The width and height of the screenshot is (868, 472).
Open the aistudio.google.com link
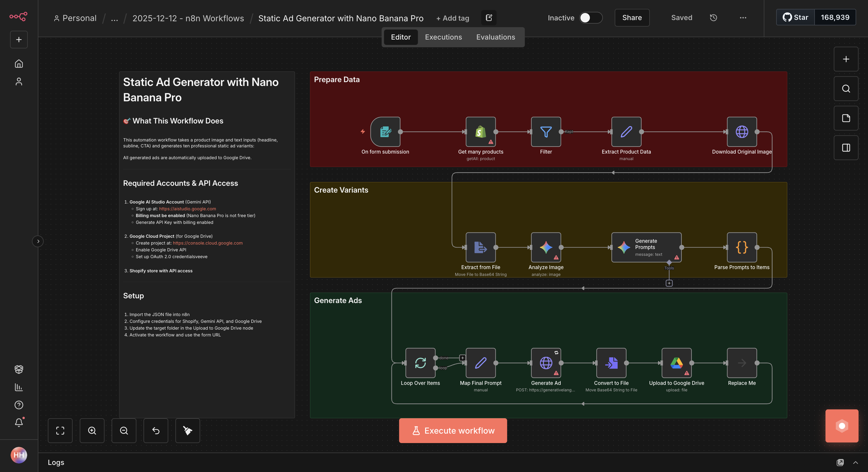point(187,209)
